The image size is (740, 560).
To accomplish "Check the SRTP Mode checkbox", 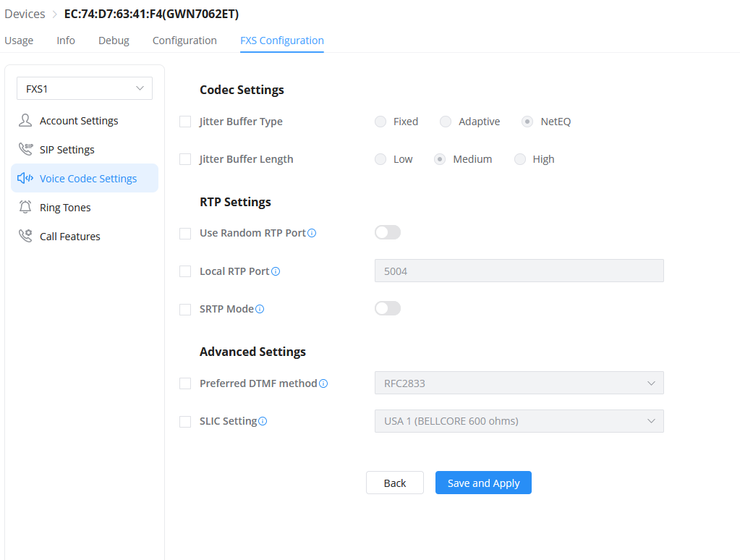I will 185,309.
